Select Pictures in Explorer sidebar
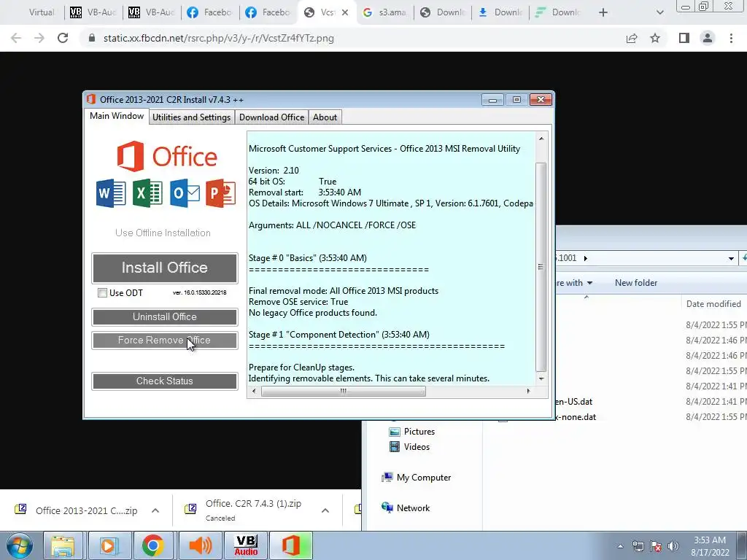Viewport: 747px width, 560px height. pos(411,432)
